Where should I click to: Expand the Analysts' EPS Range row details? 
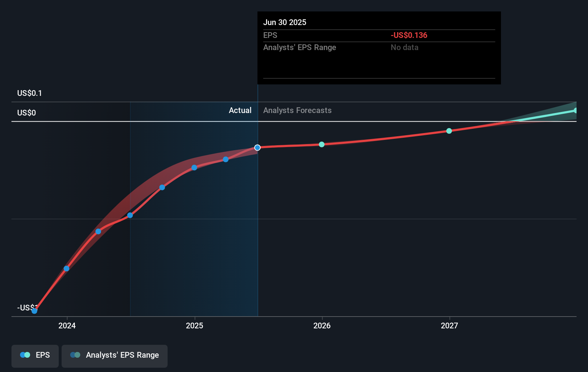[299, 47]
